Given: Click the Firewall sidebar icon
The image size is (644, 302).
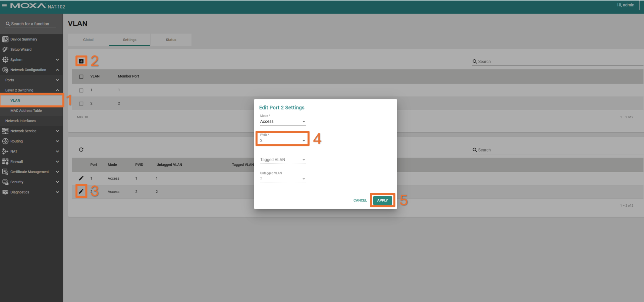Looking at the screenshot, I should pyautogui.click(x=5, y=162).
